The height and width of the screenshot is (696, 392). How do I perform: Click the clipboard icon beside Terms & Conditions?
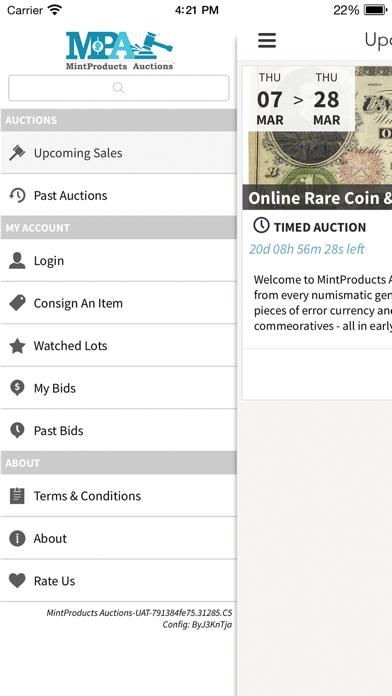pyautogui.click(x=17, y=495)
